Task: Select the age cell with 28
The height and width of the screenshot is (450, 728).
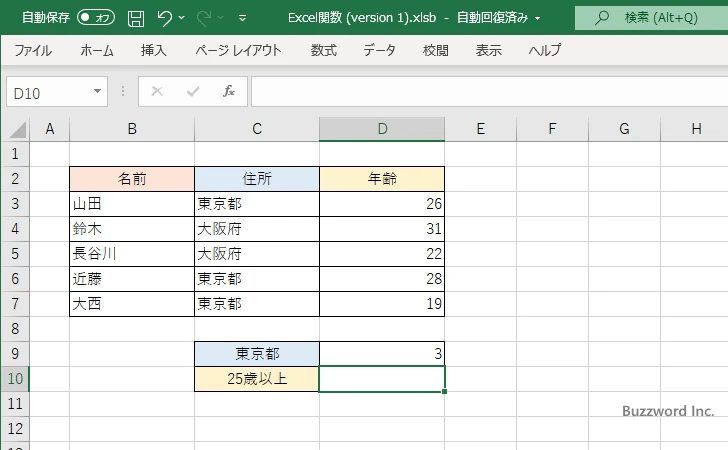Action: point(382,279)
